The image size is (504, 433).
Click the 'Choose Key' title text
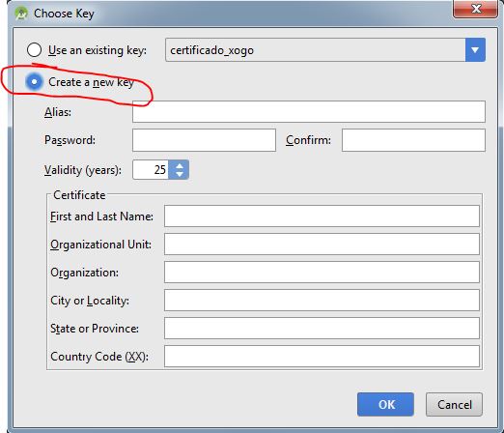(x=64, y=14)
